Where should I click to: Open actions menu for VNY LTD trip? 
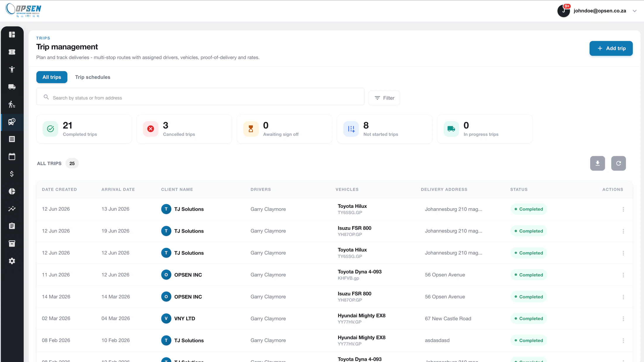623,318
